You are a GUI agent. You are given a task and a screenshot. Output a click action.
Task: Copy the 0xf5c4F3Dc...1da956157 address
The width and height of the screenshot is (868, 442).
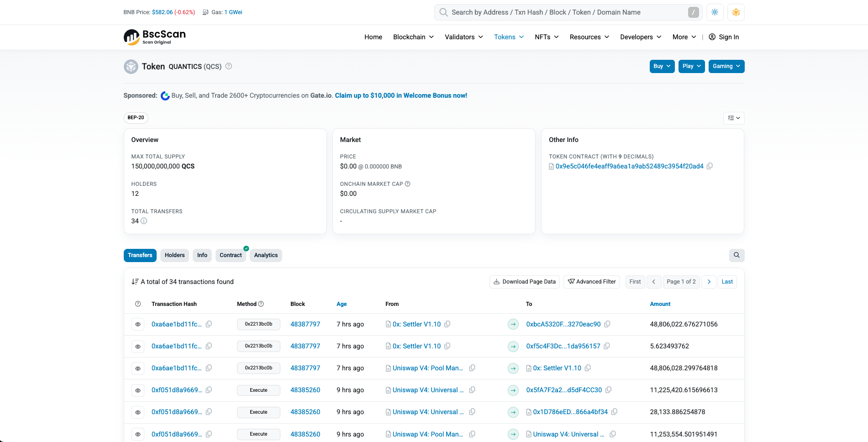pos(607,346)
